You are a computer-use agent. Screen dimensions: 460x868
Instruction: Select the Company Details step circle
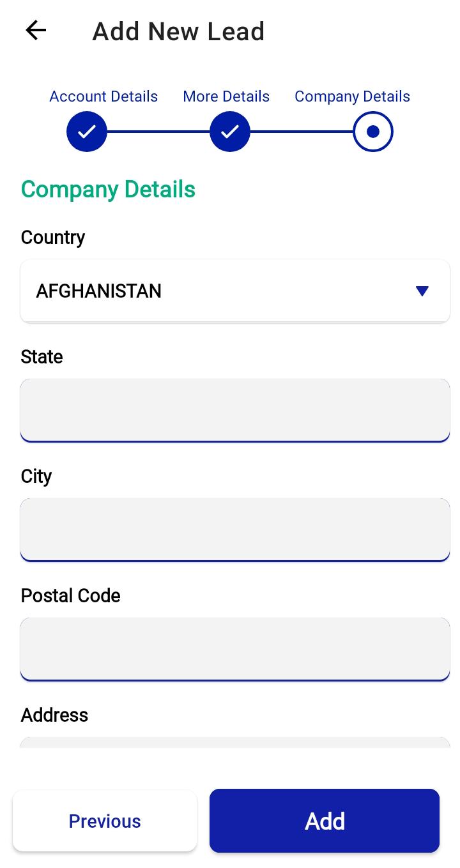tap(373, 132)
